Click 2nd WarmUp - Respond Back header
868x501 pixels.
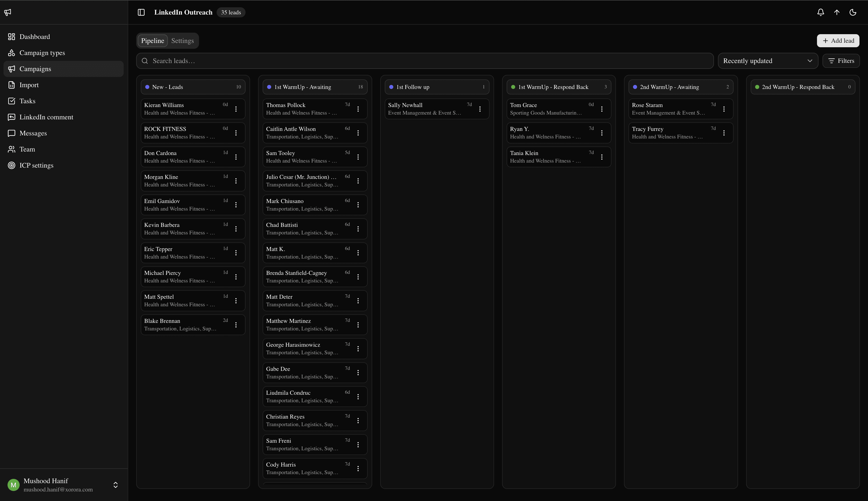[x=803, y=87]
